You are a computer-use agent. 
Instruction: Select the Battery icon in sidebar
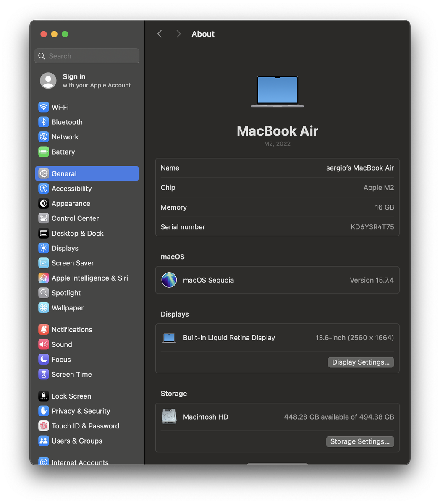[x=44, y=152]
